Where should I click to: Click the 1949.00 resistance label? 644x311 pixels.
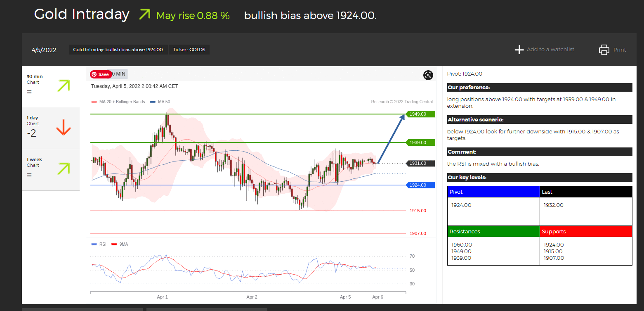(420, 114)
